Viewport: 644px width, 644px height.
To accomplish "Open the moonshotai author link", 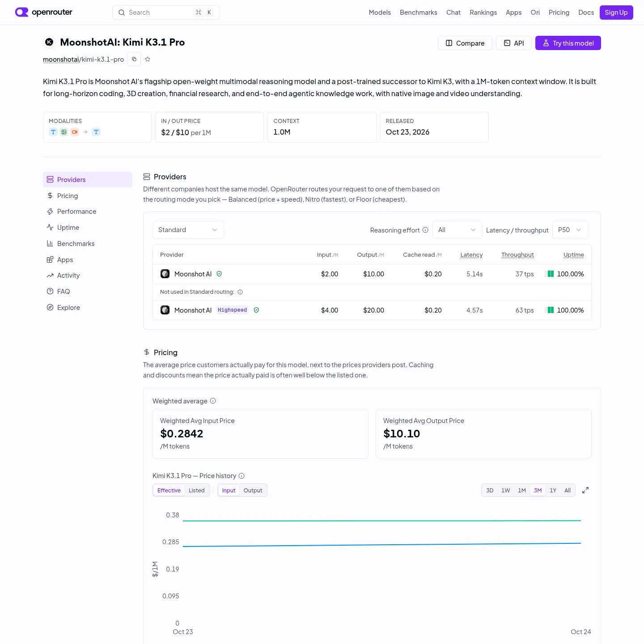I will [x=61, y=59].
